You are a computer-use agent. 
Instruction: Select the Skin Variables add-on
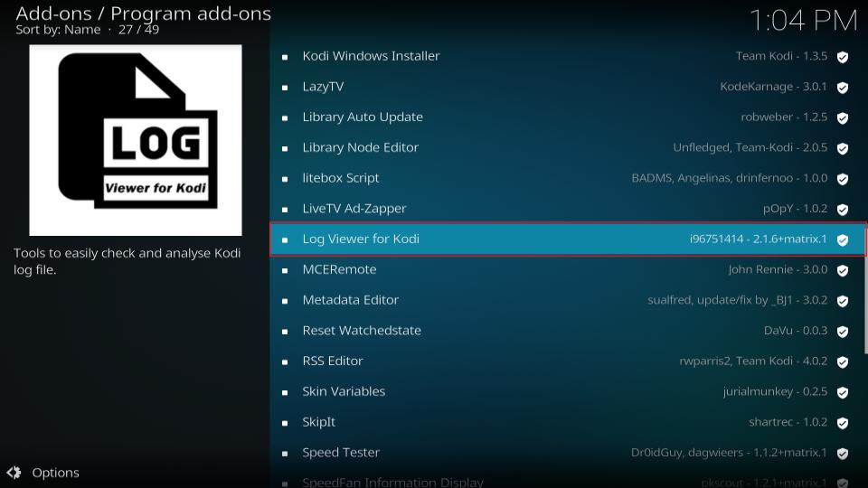click(x=568, y=391)
